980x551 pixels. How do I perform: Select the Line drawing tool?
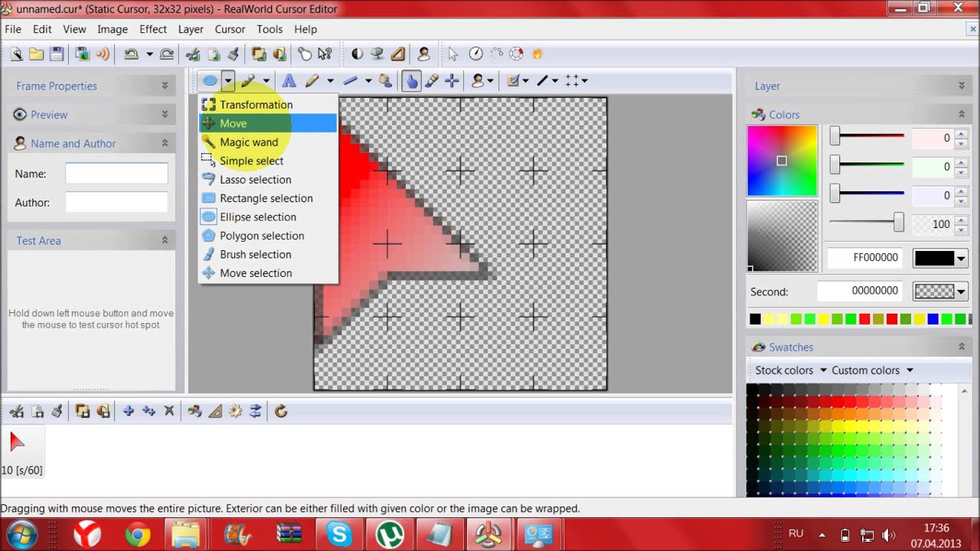pyautogui.click(x=351, y=80)
